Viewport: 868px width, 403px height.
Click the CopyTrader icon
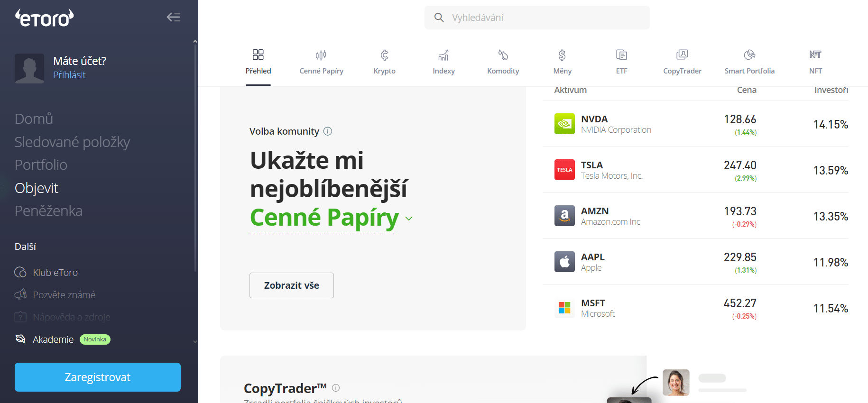(682, 55)
